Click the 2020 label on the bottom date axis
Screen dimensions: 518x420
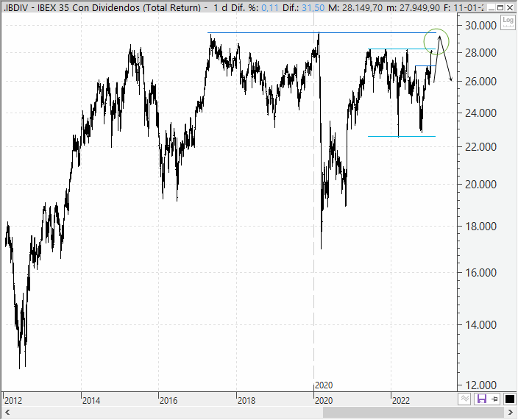tap(324, 401)
